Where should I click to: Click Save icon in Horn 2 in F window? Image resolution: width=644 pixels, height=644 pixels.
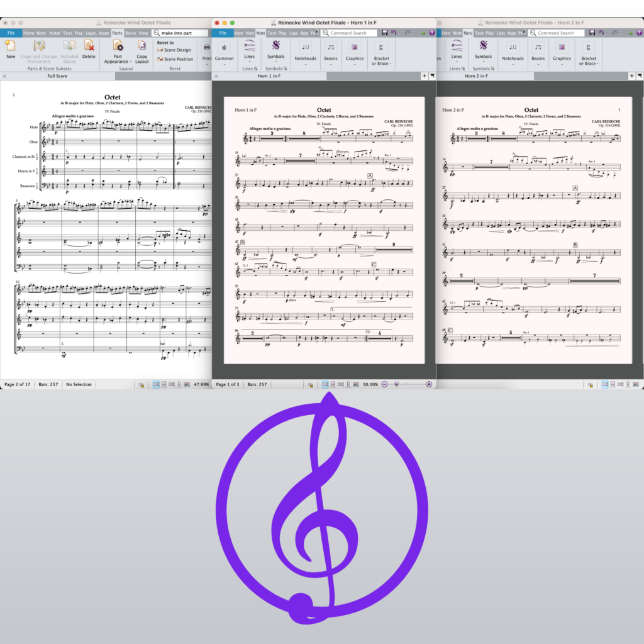[592, 33]
